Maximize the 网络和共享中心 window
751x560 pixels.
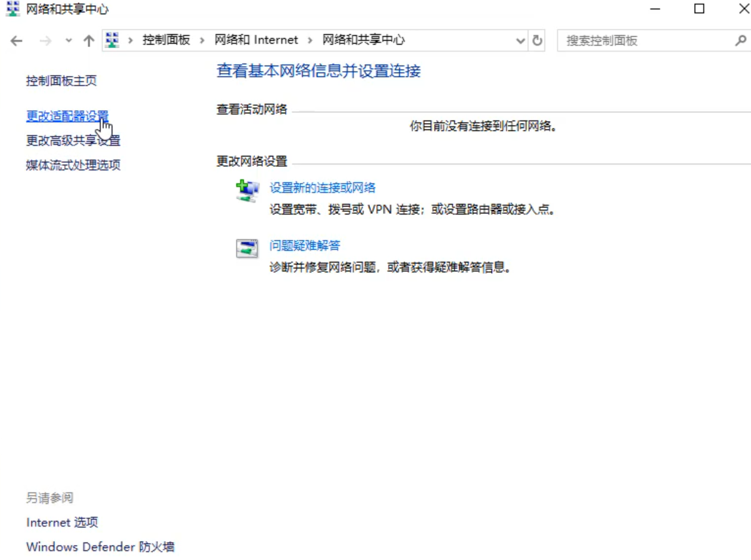(699, 9)
